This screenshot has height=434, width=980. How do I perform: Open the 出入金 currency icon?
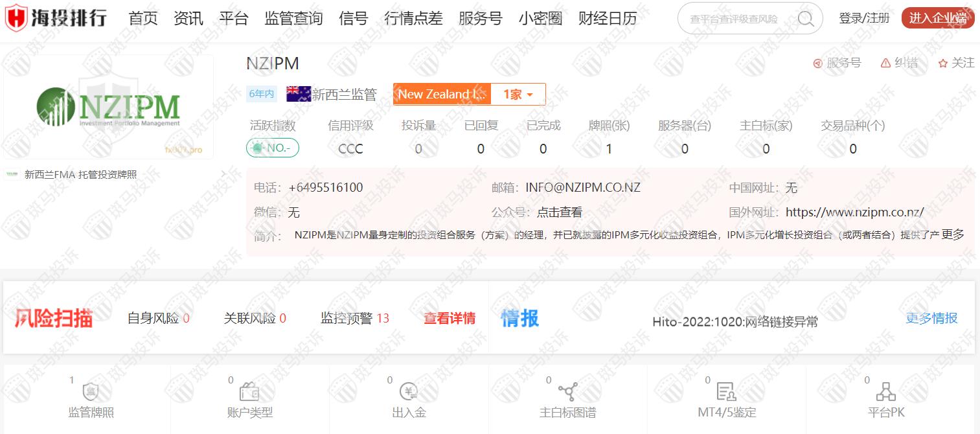click(409, 392)
